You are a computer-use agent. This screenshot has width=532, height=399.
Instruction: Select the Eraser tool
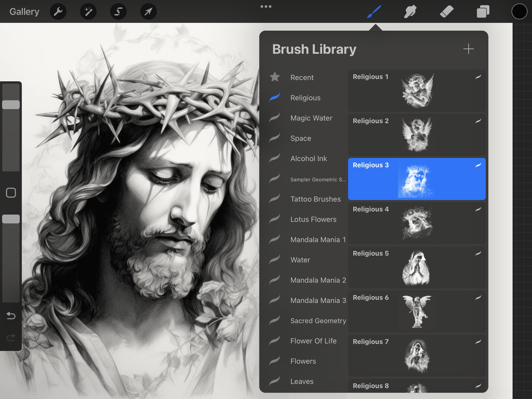(x=447, y=12)
